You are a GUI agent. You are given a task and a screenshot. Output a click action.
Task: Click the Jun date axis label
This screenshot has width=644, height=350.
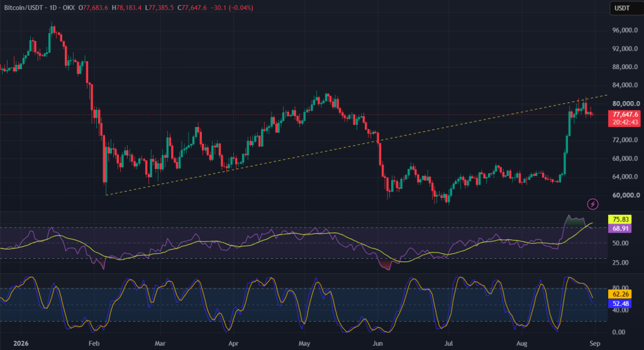(377, 344)
